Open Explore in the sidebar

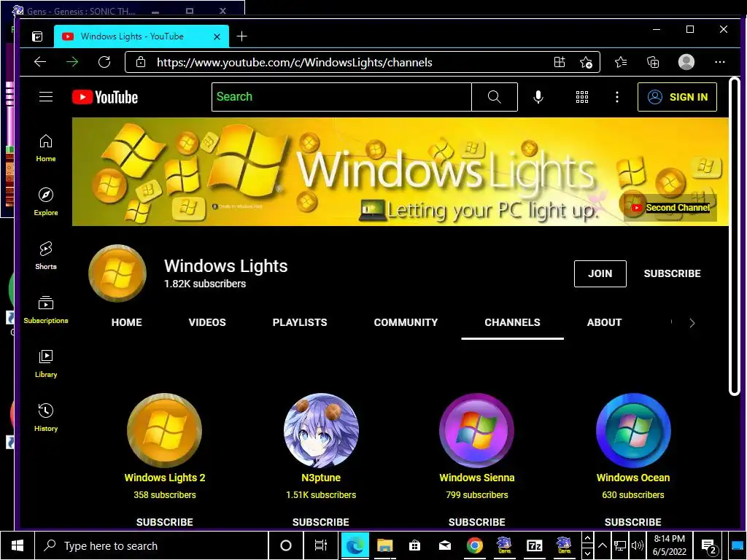[x=46, y=202]
